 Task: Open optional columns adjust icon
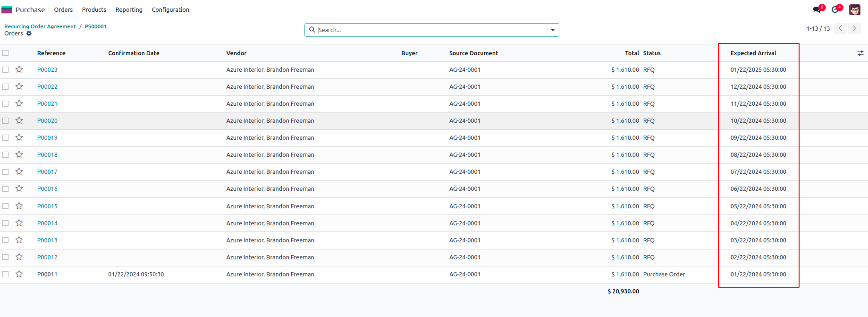(x=860, y=53)
